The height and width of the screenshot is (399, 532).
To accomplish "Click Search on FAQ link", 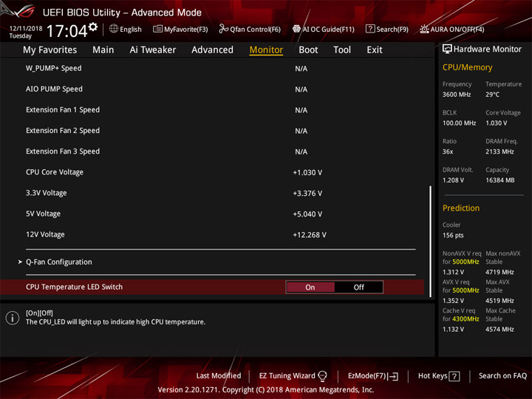I will pos(503,375).
